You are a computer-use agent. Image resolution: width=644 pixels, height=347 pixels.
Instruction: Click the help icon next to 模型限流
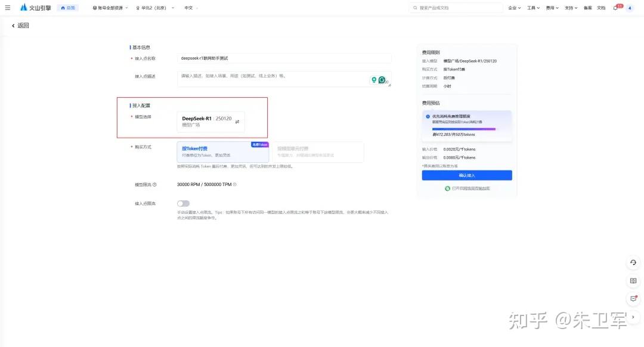click(x=154, y=185)
